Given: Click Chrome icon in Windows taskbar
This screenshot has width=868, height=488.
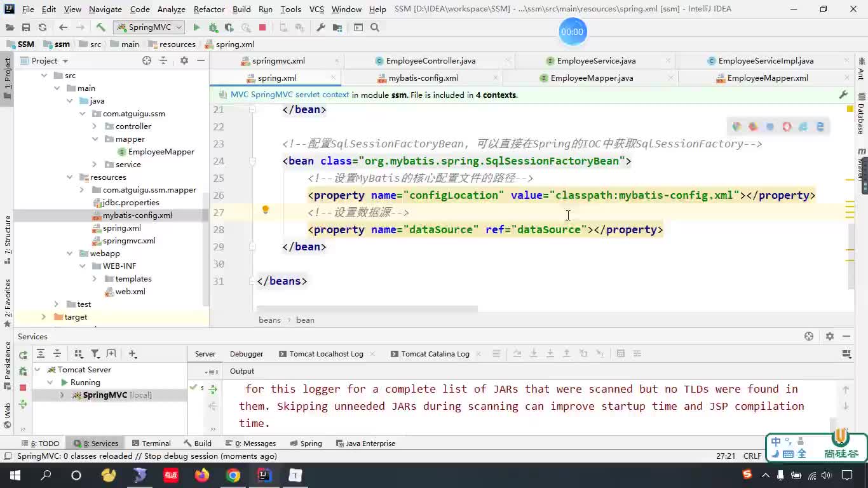Looking at the screenshot, I should (x=233, y=475).
